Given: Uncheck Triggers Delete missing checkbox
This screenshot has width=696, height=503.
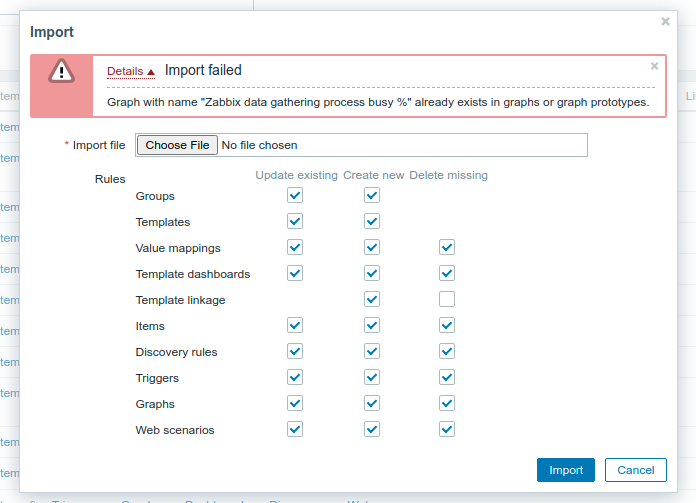Looking at the screenshot, I should point(447,377).
